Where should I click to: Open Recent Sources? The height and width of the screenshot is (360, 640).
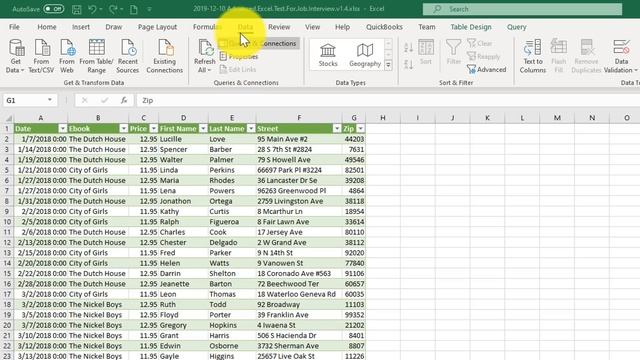tap(128, 56)
